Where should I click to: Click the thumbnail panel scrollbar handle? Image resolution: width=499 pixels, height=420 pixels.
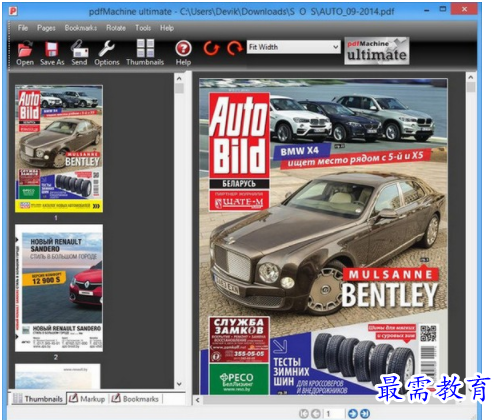[179, 89]
